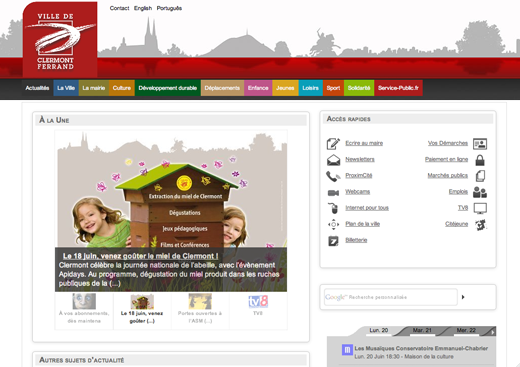Open the Marchés publics link
Image resolution: width=520 pixels, height=367 pixels.
pos(448,175)
